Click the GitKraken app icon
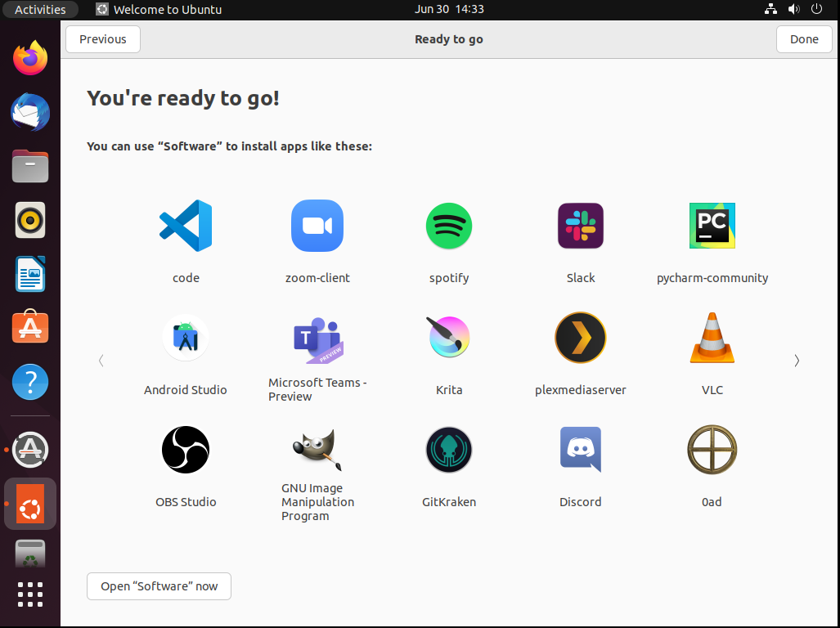The height and width of the screenshot is (628, 840). [449, 450]
